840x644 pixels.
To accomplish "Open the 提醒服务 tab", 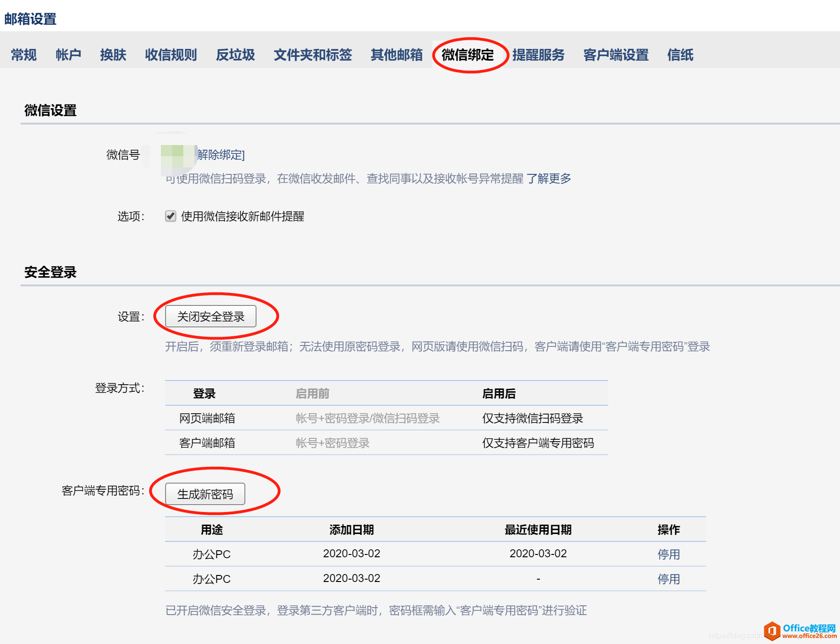I will (x=539, y=55).
